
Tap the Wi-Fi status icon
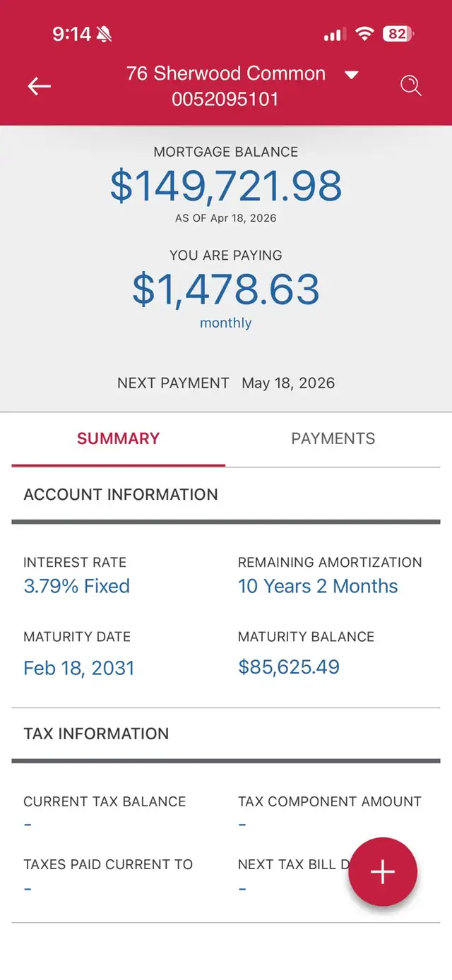(364, 34)
